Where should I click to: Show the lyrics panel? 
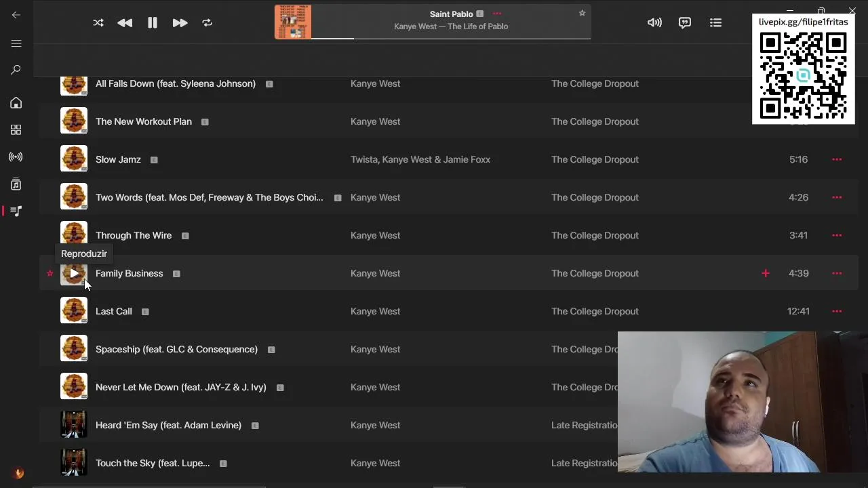[x=685, y=22]
